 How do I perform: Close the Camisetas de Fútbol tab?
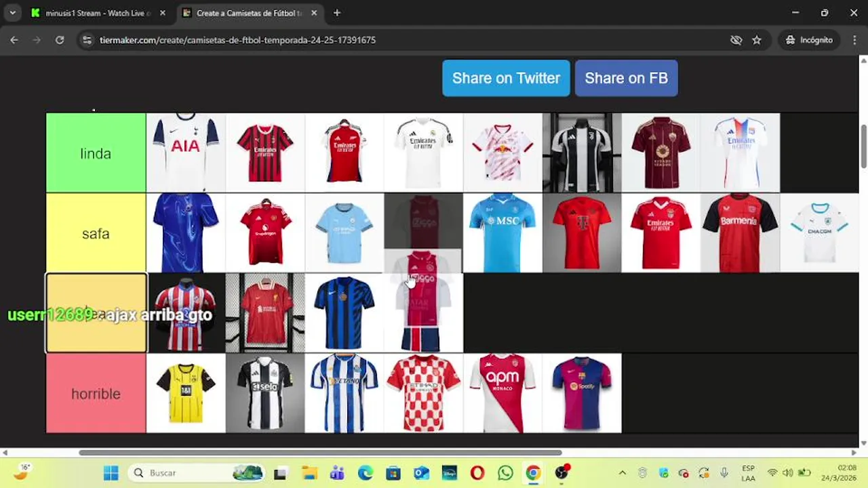314,13
